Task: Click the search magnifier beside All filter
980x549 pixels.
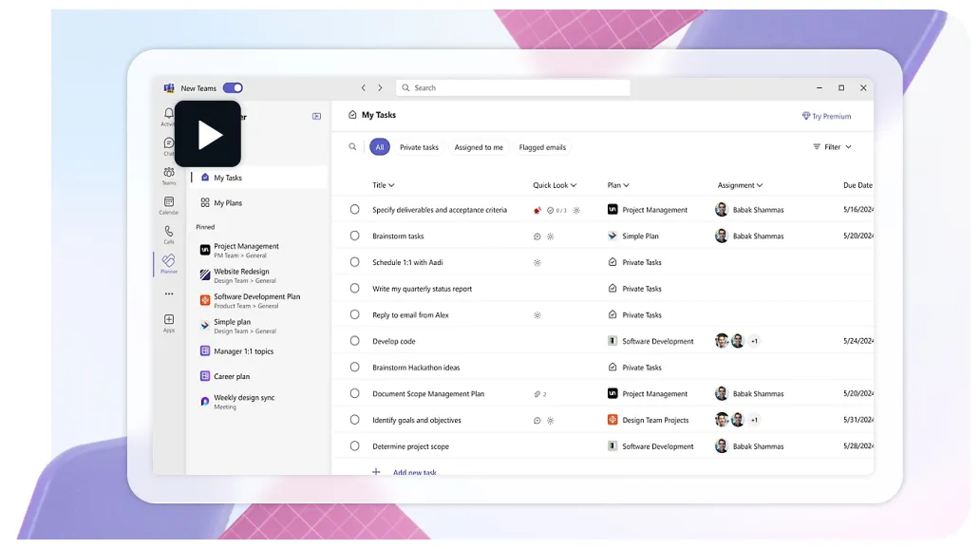Action: pyautogui.click(x=352, y=147)
